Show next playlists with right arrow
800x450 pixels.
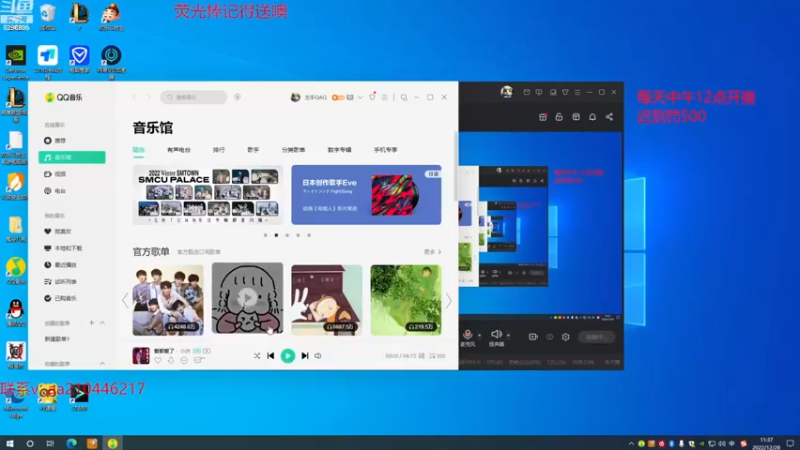pyautogui.click(x=448, y=301)
